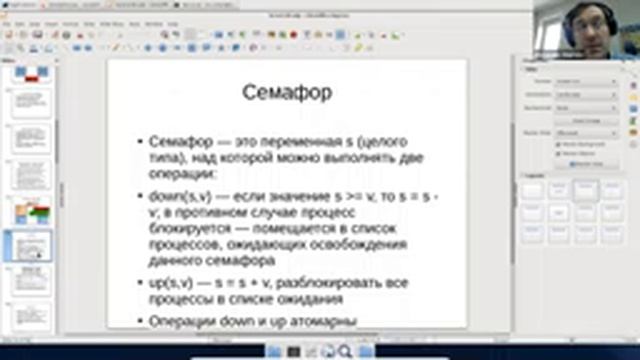
Task: Open the slide Format dropdown in sidebar
Action: coord(586,82)
